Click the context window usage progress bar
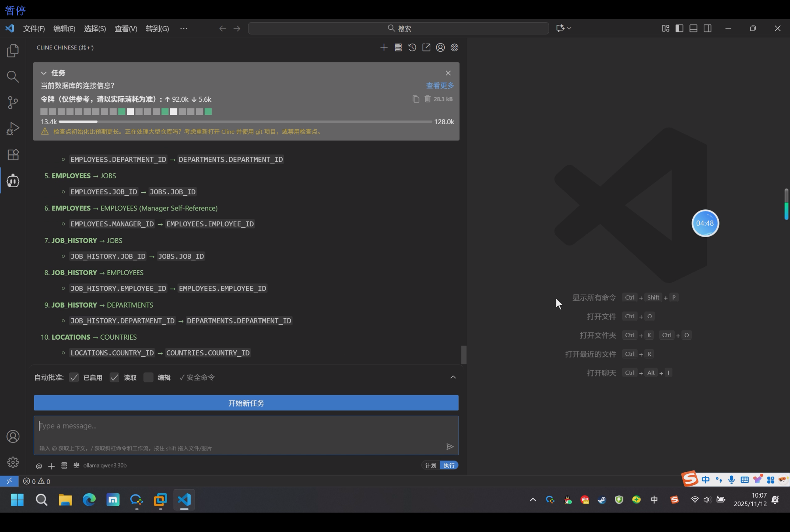 tap(245, 122)
